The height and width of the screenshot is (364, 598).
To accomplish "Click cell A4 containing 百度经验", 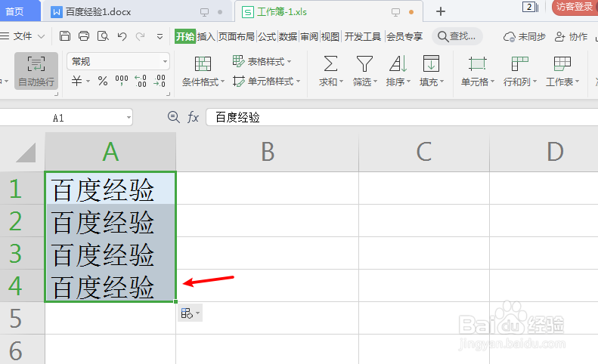I will (110, 285).
